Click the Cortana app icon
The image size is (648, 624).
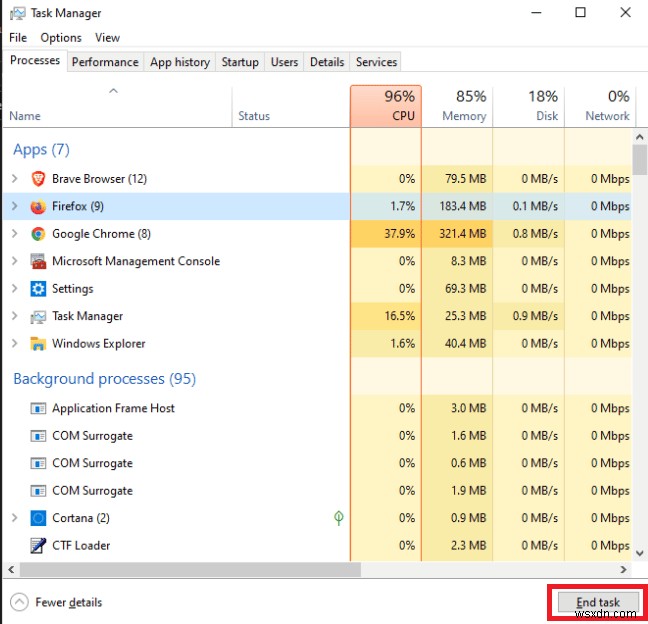[38, 518]
